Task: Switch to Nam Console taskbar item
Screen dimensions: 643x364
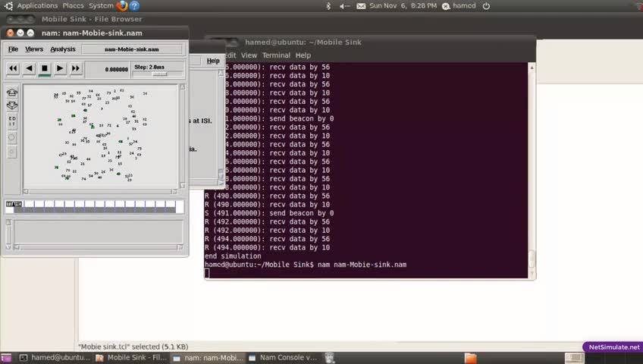Action: point(283,358)
